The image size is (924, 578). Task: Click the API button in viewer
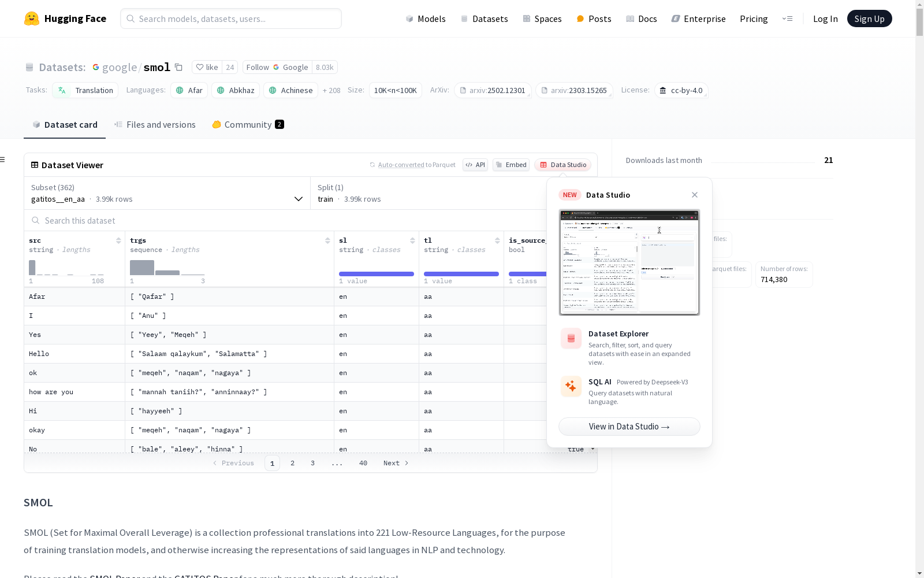(x=475, y=165)
